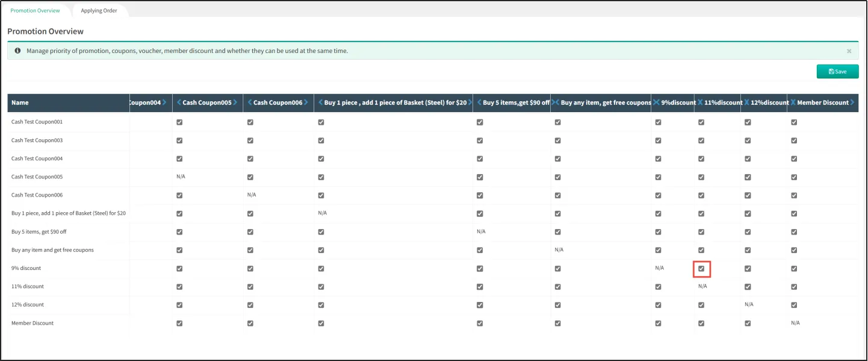Click right arrow beside Cash Coupon005 header
Screen dimensions: 868x361
[236, 103]
